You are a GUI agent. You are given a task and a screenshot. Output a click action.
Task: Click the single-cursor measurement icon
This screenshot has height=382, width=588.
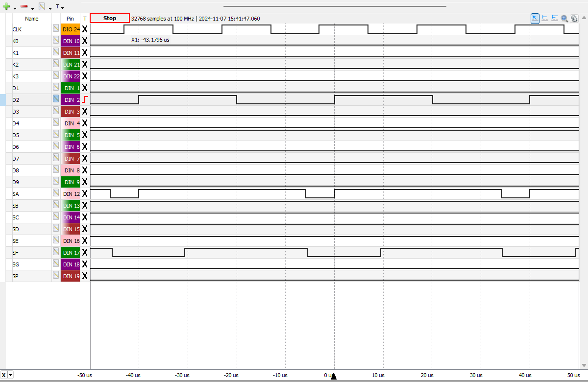coord(545,18)
